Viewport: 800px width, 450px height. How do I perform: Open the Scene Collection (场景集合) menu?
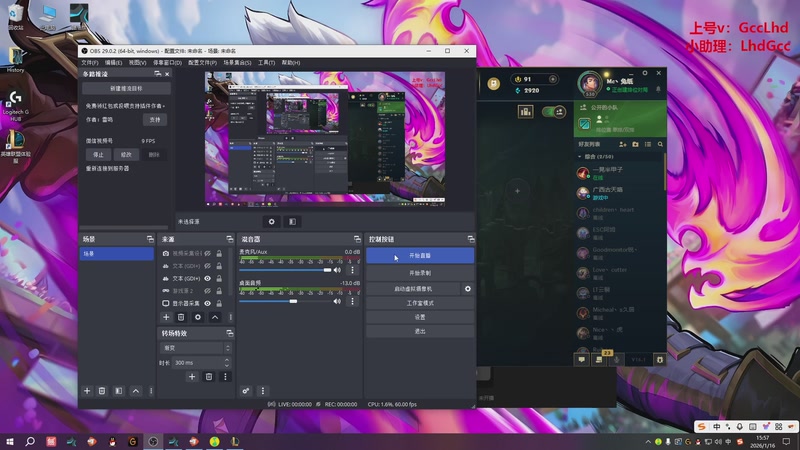tap(237, 63)
